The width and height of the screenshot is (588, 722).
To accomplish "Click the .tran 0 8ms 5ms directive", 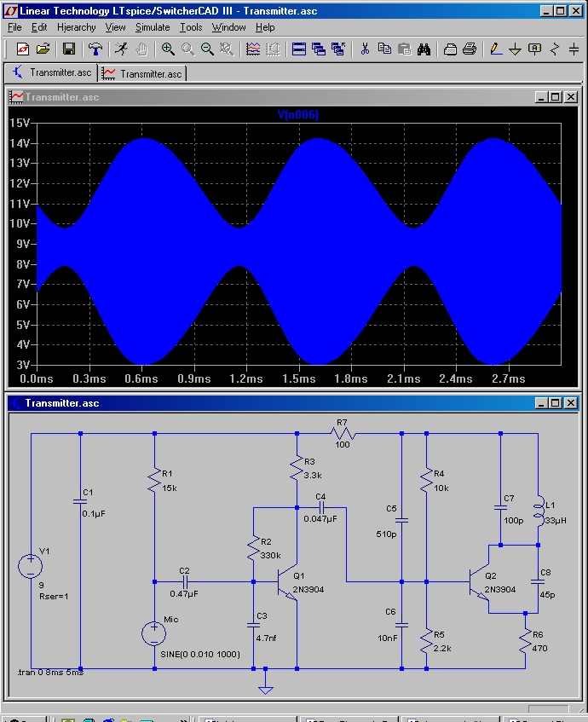I will point(50,673).
